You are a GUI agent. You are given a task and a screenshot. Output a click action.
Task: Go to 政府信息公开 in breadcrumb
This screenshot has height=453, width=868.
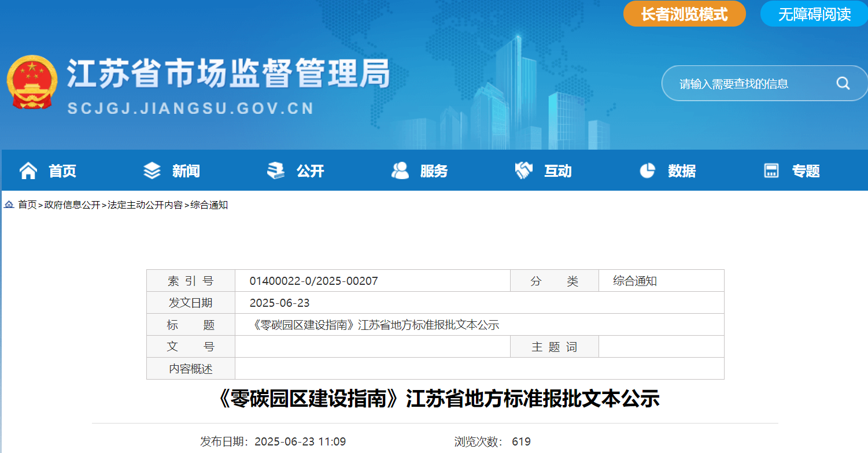point(72,205)
